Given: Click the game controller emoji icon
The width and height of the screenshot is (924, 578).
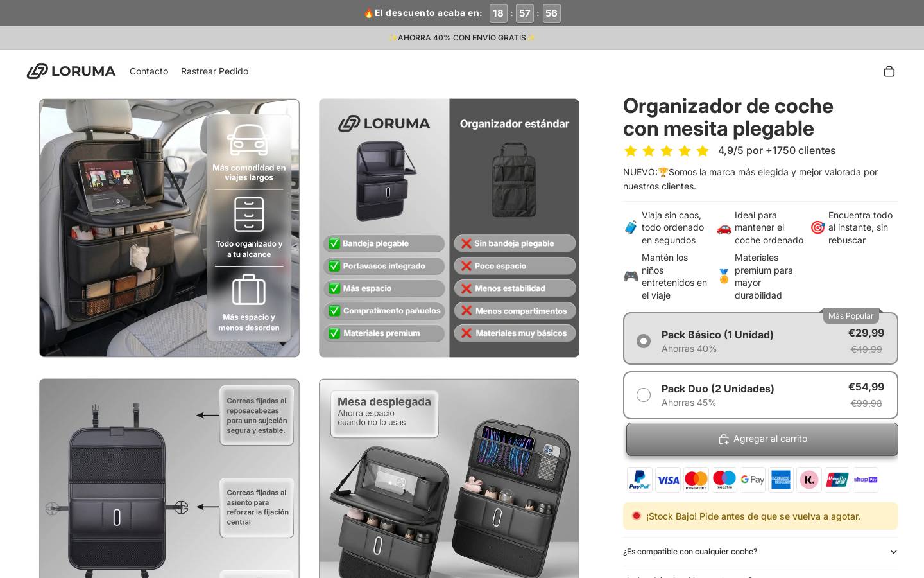Looking at the screenshot, I should point(631,276).
